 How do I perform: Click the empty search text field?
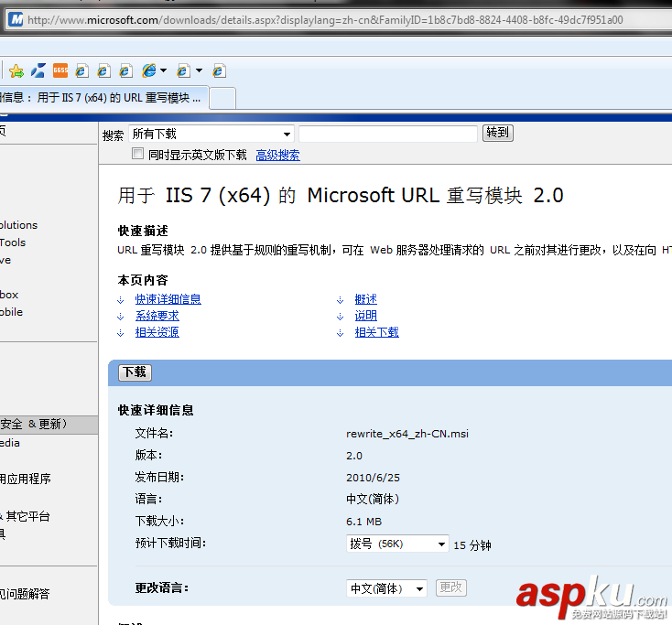pos(388,135)
